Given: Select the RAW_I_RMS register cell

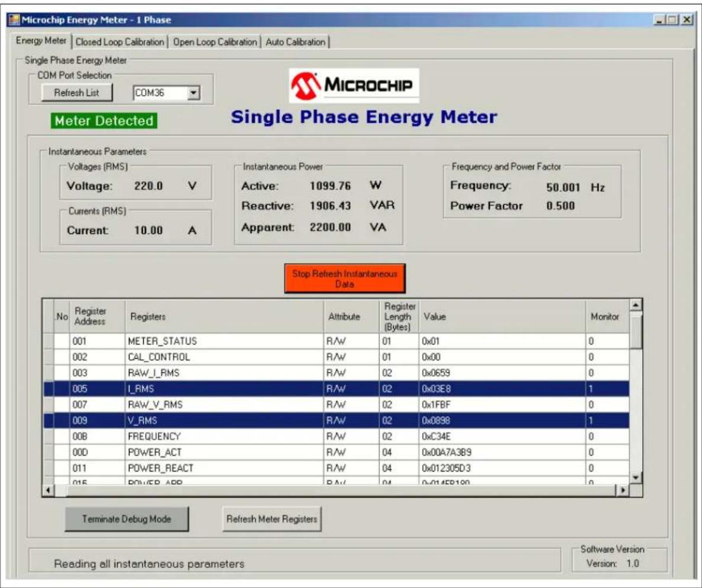Looking at the screenshot, I should [224, 373].
